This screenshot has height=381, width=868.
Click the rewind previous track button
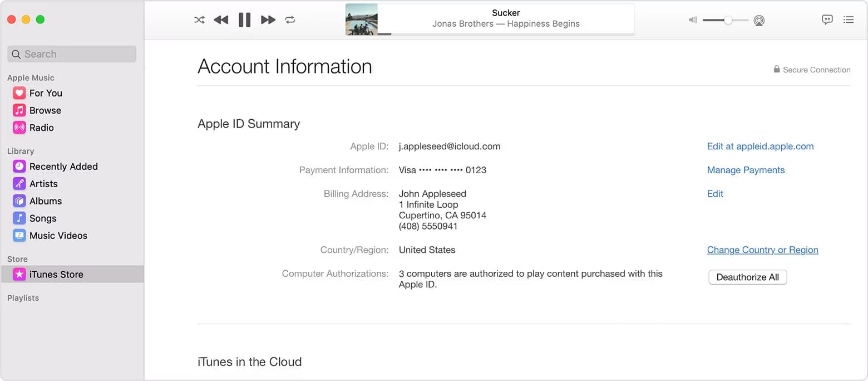[x=221, y=20]
